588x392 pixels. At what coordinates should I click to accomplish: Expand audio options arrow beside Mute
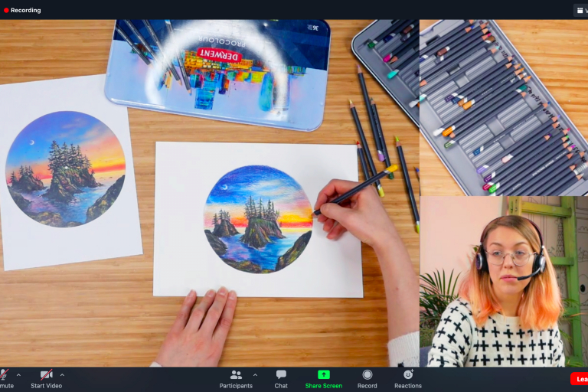click(x=18, y=375)
